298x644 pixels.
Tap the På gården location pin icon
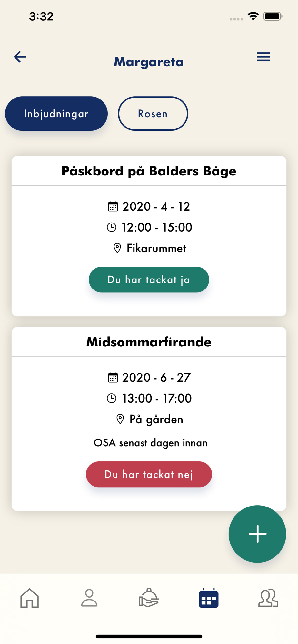(120, 419)
